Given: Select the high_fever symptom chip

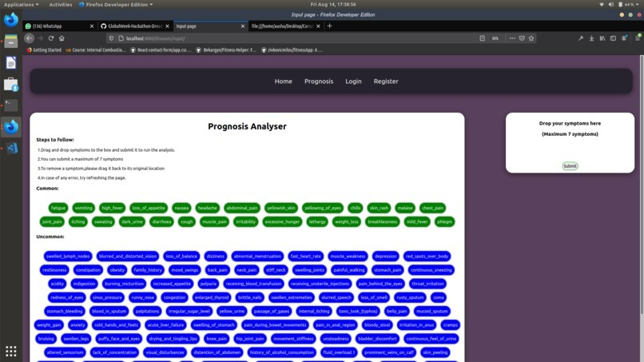Looking at the screenshot, I should click(112, 208).
